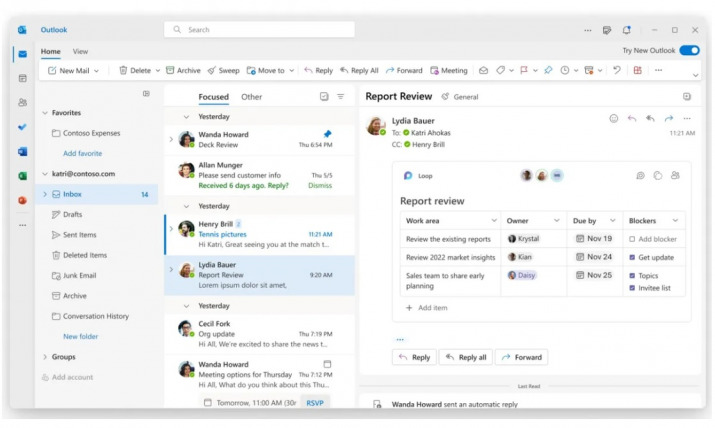Click the Meeting toolbar button

coord(449,71)
